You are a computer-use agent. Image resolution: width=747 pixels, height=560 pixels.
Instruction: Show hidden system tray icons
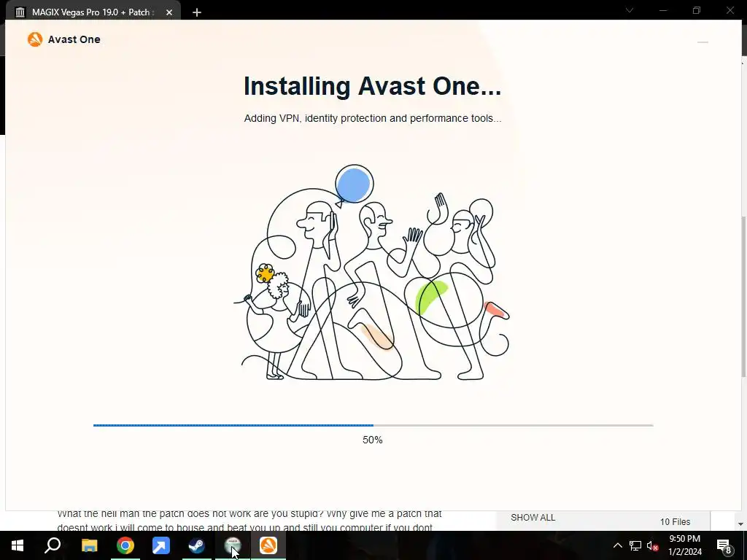617,545
